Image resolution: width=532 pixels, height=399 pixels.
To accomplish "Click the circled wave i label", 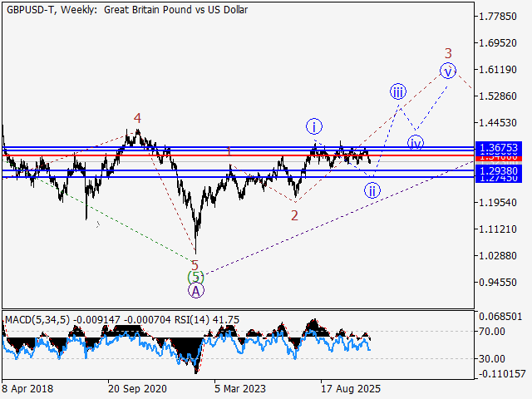I will pyautogui.click(x=314, y=127).
